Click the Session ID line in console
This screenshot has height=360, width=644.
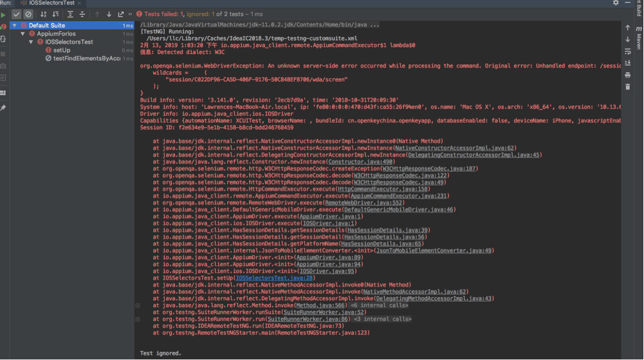pyautogui.click(x=216, y=128)
